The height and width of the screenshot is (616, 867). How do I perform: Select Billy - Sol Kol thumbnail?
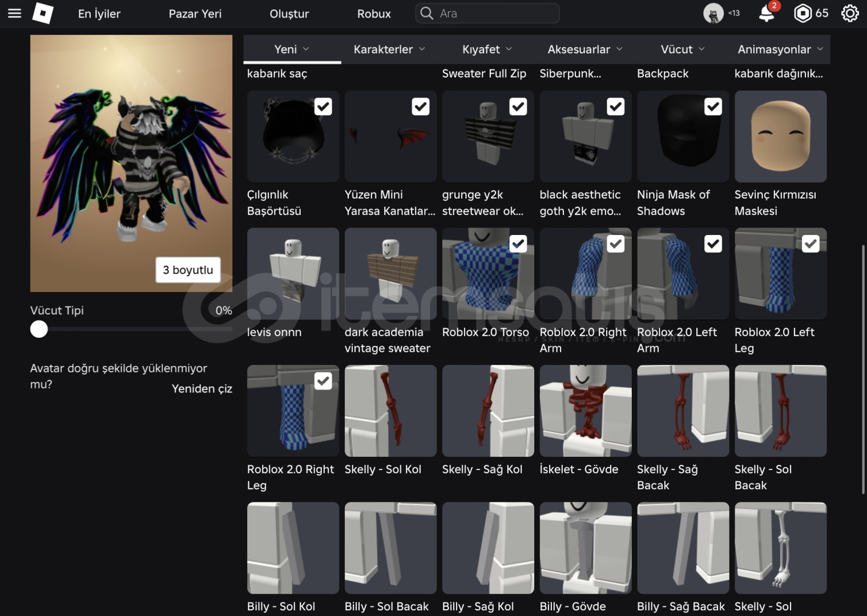point(293,548)
